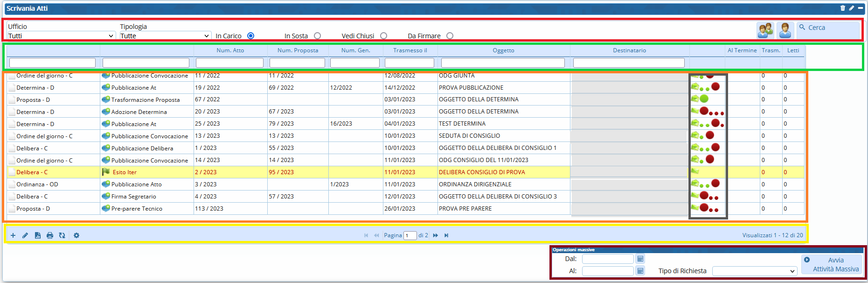Click the Destinatario filter input field
The image size is (868, 283).
point(628,63)
